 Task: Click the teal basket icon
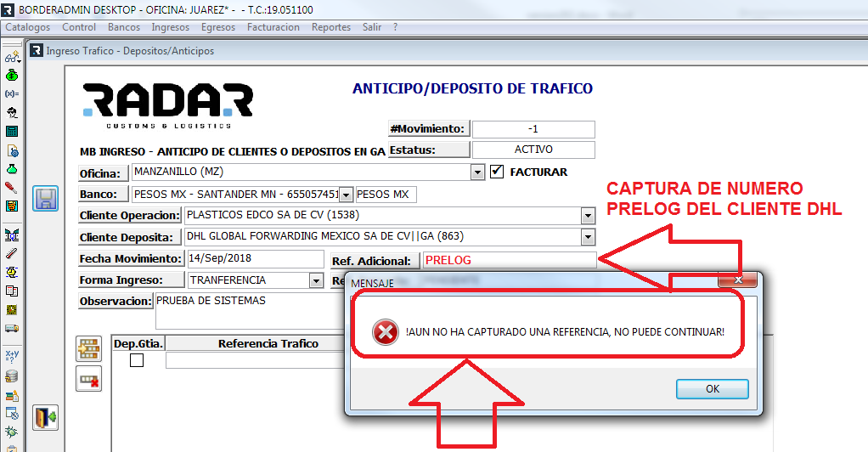click(12, 206)
